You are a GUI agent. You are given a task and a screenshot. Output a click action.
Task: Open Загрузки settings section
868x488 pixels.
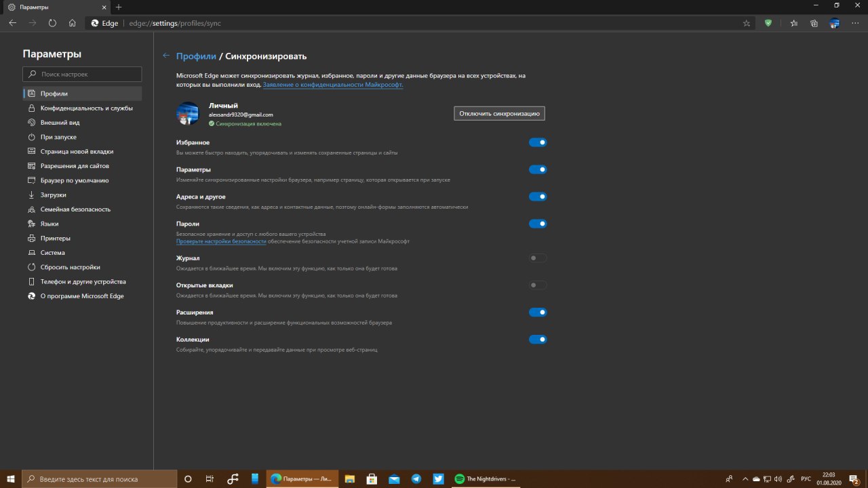(x=82, y=195)
